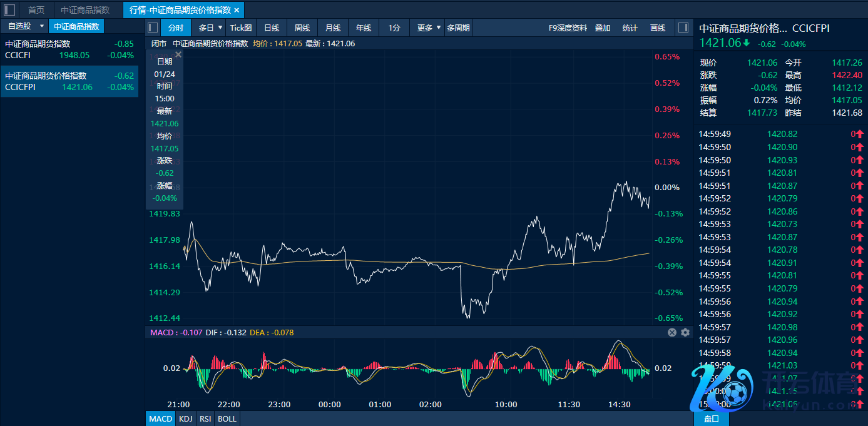Open the 更多 periods dropdown
Screen dimensions: 868x426
tap(438, 28)
